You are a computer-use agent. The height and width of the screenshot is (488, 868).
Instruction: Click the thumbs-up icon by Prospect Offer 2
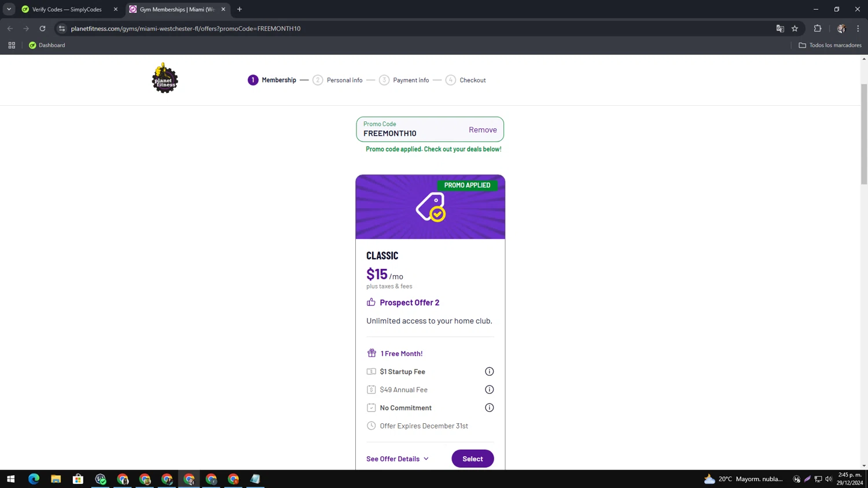pos(371,302)
